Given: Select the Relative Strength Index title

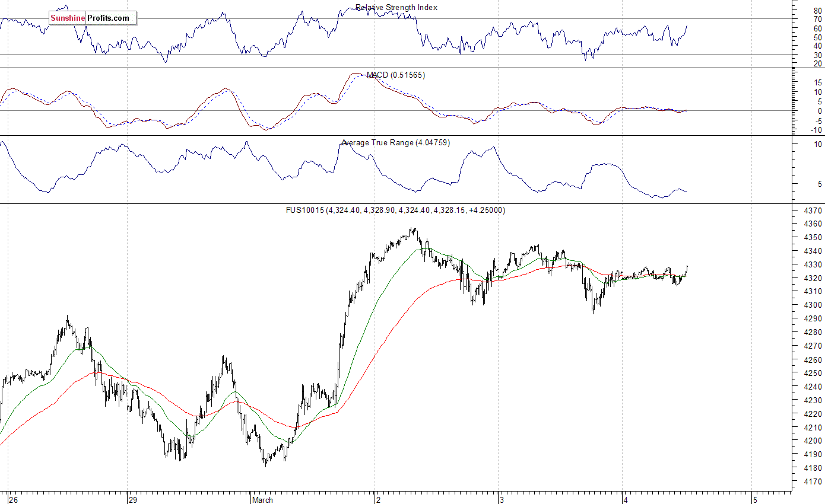Looking at the screenshot, I should 396,8.
